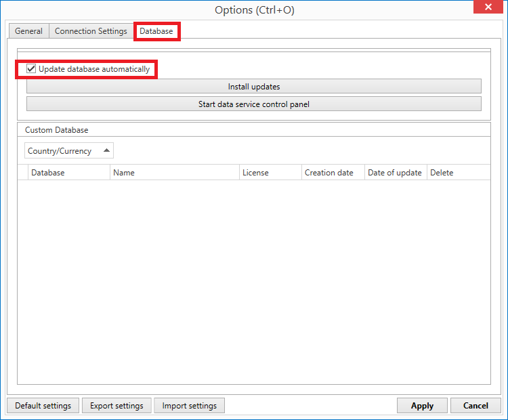Close the Options dialog with the X
Screen dimensions: 508x420
[x=488, y=7]
